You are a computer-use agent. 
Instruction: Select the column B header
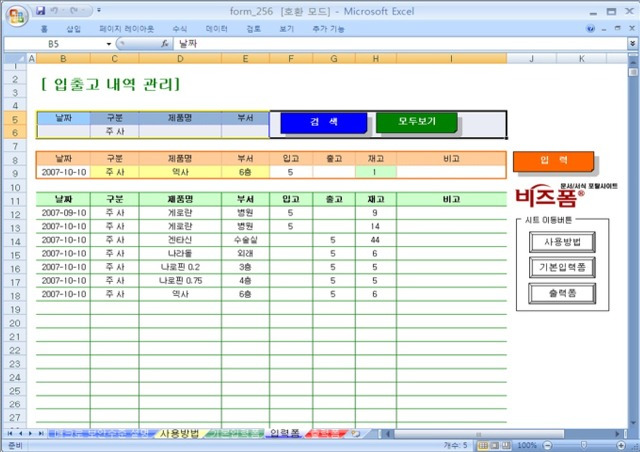63,58
